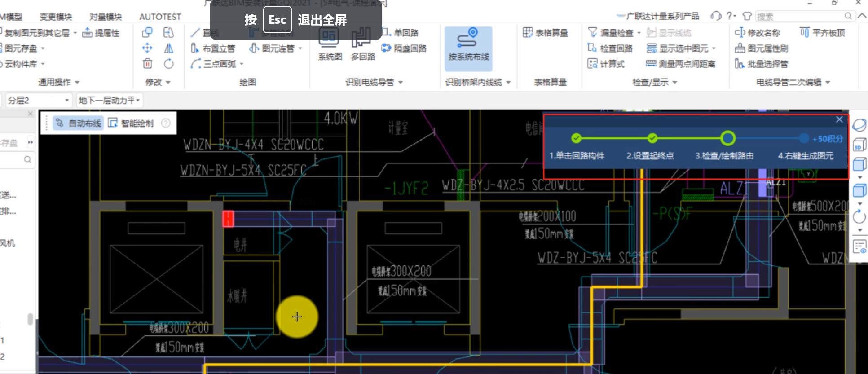Click the orbit view icon in right sidebar
868x374 pixels.
point(859,125)
